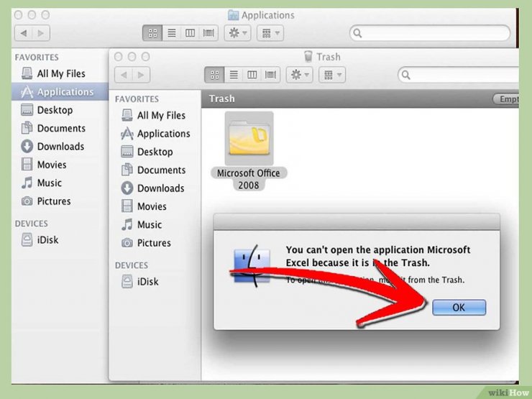Go forward in the Applications window
The width and height of the screenshot is (532, 399).
click(41, 33)
